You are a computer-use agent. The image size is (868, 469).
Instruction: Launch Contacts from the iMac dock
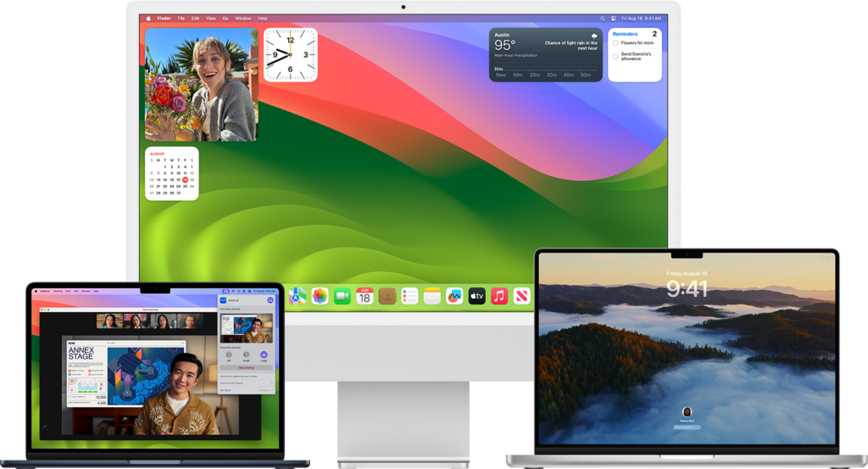coord(387,296)
